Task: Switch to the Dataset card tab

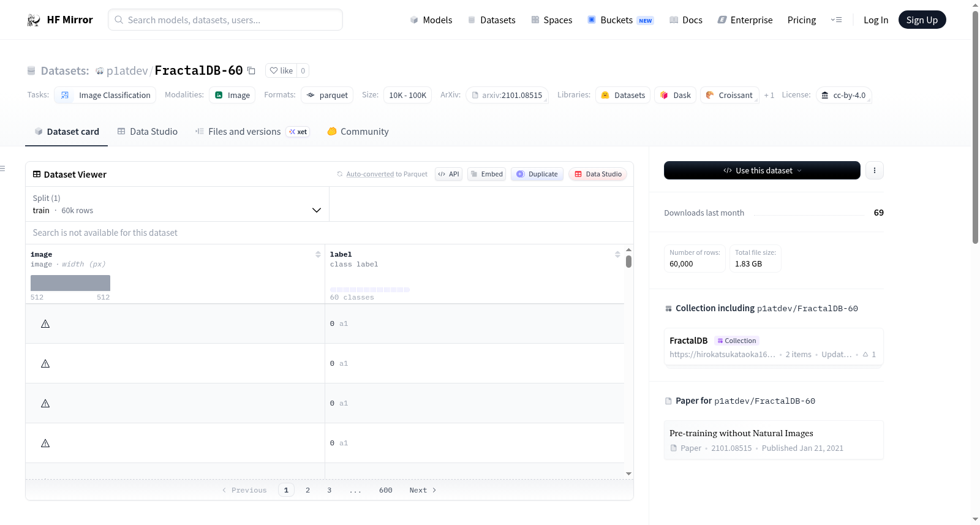Action: coord(67,132)
